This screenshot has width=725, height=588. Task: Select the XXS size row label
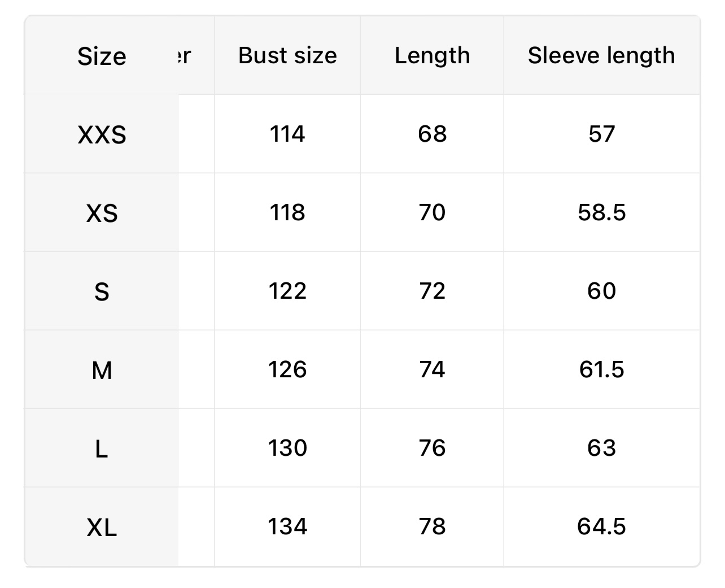[x=102, y=134]
